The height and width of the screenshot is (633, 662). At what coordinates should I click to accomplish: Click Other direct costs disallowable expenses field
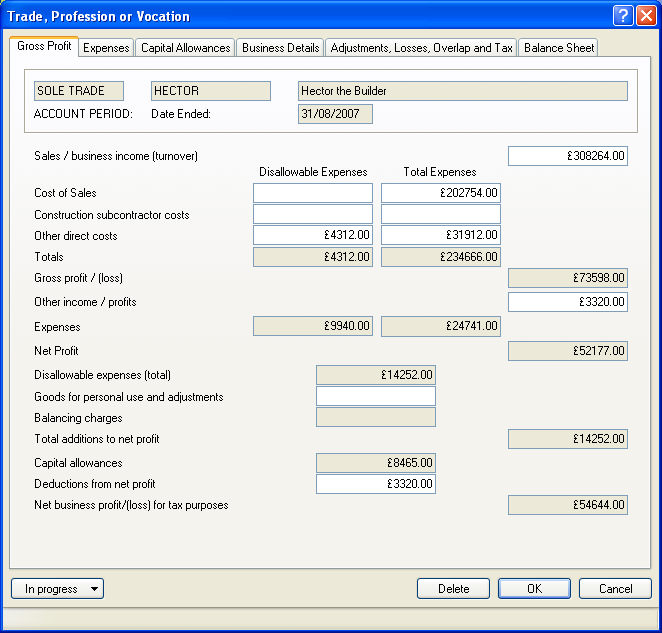[x=313, y=236]
